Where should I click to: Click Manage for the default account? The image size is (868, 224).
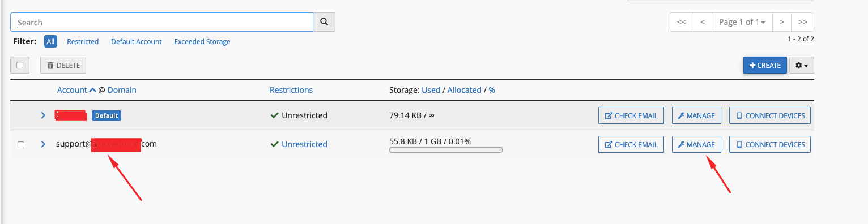coord(696,115)
